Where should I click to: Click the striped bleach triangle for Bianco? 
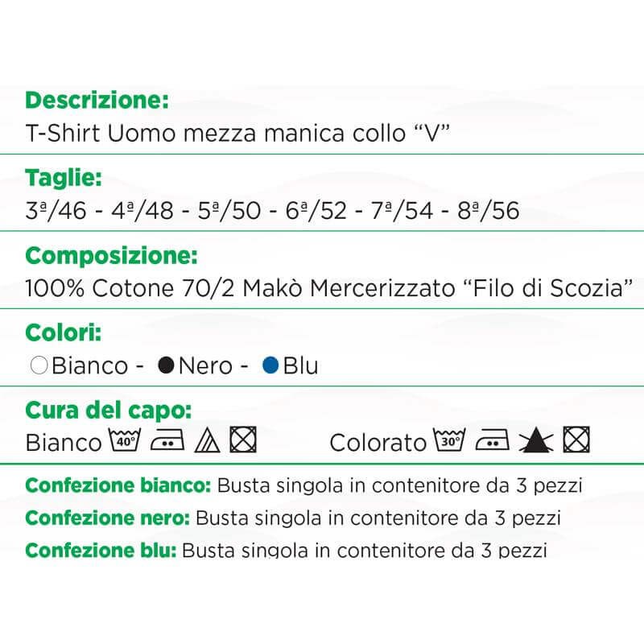pyautogui.click(x=205, y=440)
